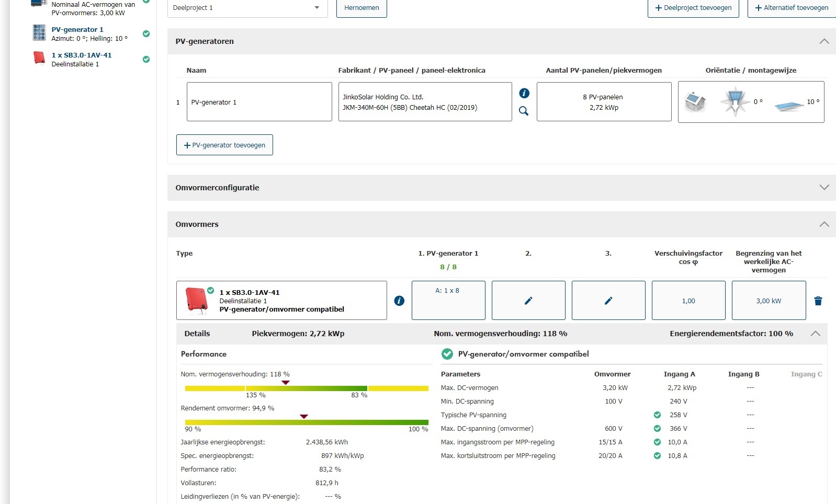Click 'Azimut: 0 °; Helling: 10 °' sidebar text
The width and height of the screenshot is (836, 504).
[x=89, y=39]
